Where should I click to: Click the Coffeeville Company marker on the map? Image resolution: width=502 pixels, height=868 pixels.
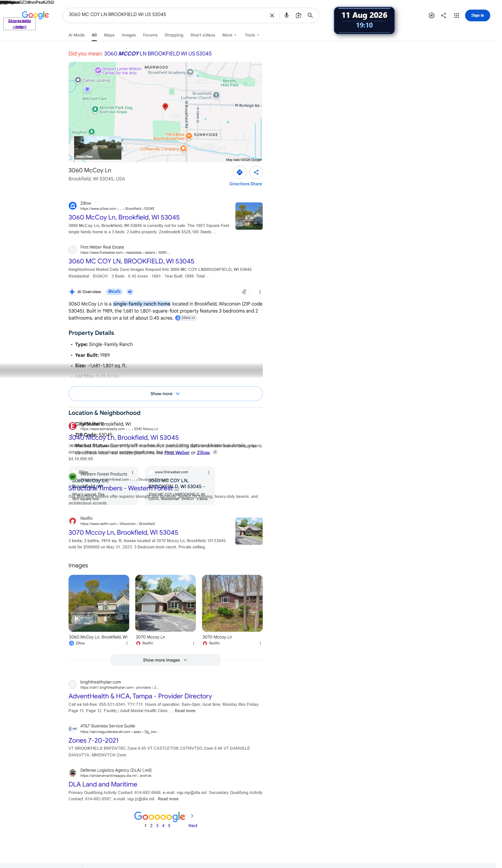(x=184, y=148)
